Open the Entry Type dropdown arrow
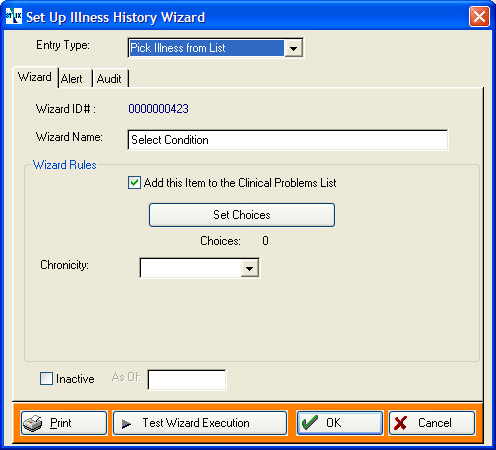Screen dimensions: 496x450 [x=293, y=48]
